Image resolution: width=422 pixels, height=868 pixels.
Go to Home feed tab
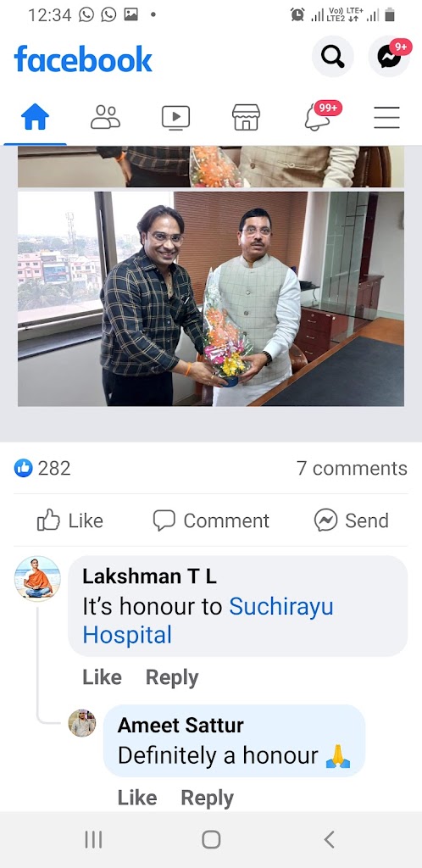click(35, 117)
